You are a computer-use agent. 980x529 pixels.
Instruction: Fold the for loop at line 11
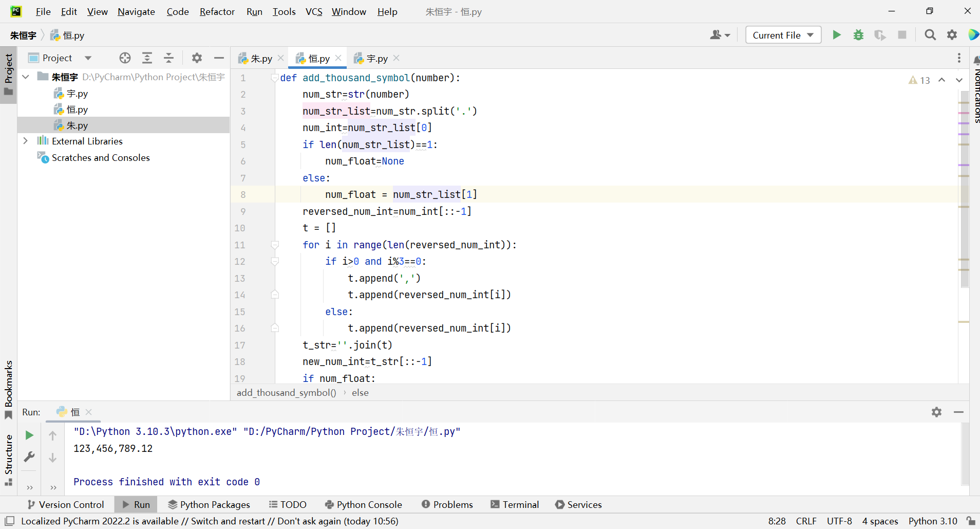pyautogui.click(x=275, y=245)
